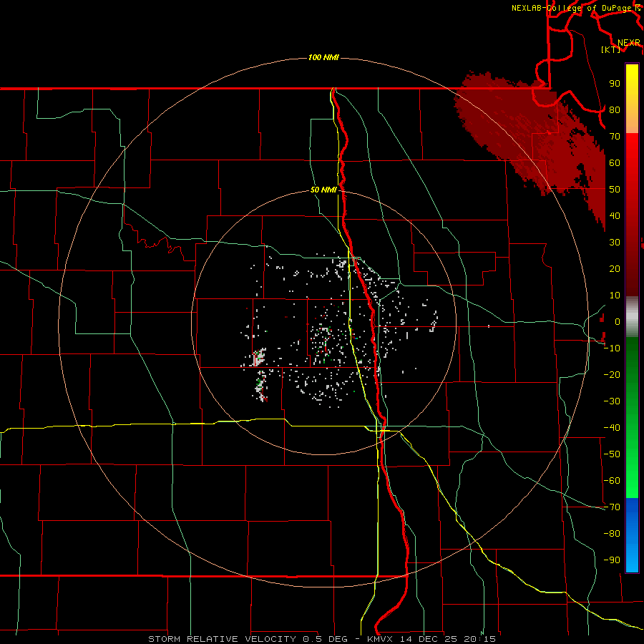The image size is (644, 644).
Task: Click the "STORM RELATIVE VELOCITY" product title
Action: (x=222, y=639)
